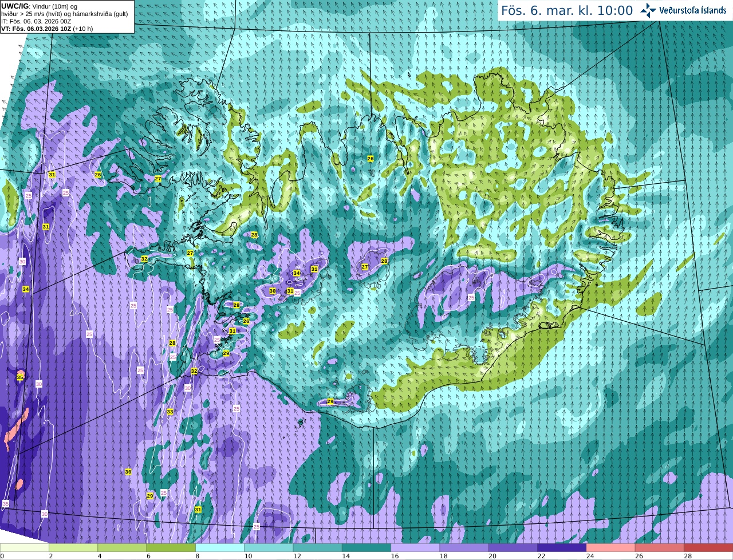The height and width of the screenshot is (560, 733).
Task: Pick the above-28 m/s dark red swatch
Action: tap(708, 548)
